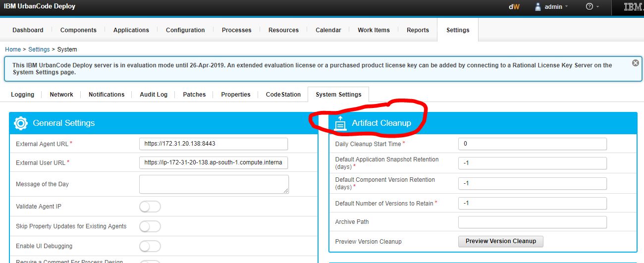Open the Dashboard tab
644x263 pixels.
click(28, 30)
